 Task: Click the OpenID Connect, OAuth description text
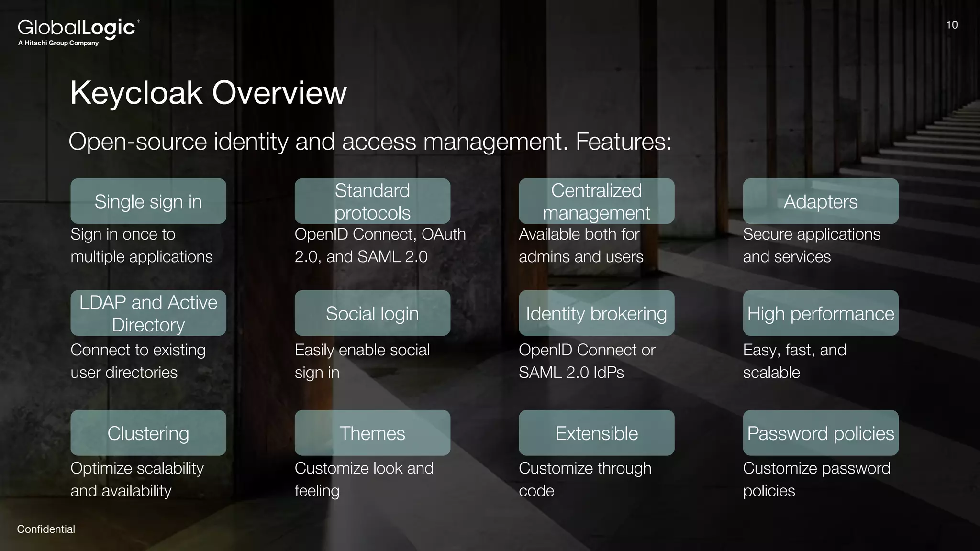[x=380, y=245]
